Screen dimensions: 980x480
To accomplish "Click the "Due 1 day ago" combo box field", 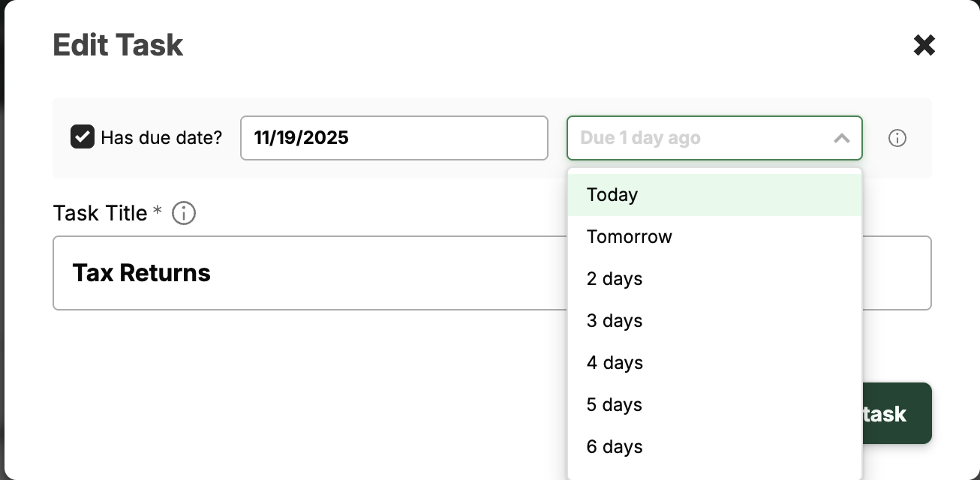I will pos(698,138).
